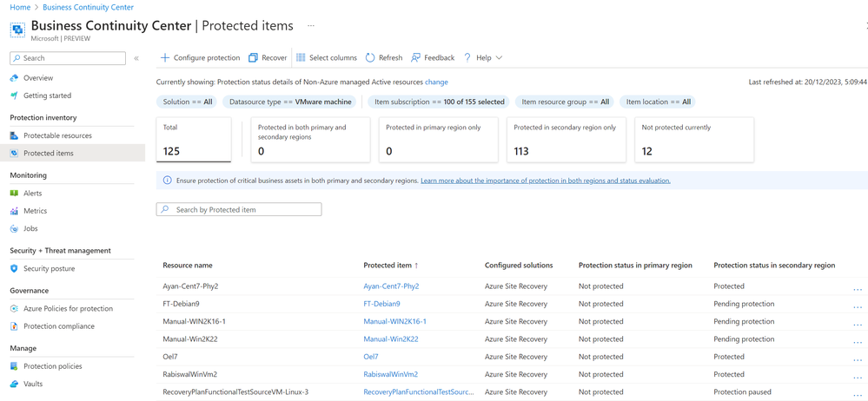Sort by the Protected item column header

point(391,266)
